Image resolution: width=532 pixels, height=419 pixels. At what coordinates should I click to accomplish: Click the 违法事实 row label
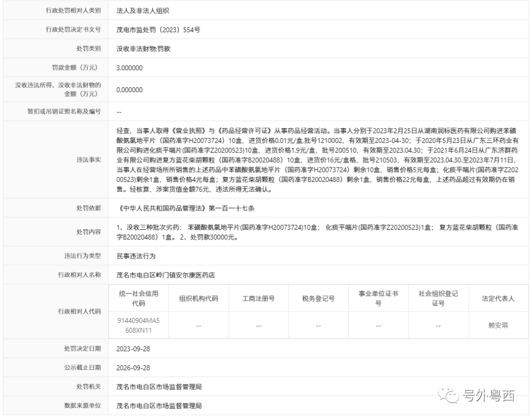point(89,160)
